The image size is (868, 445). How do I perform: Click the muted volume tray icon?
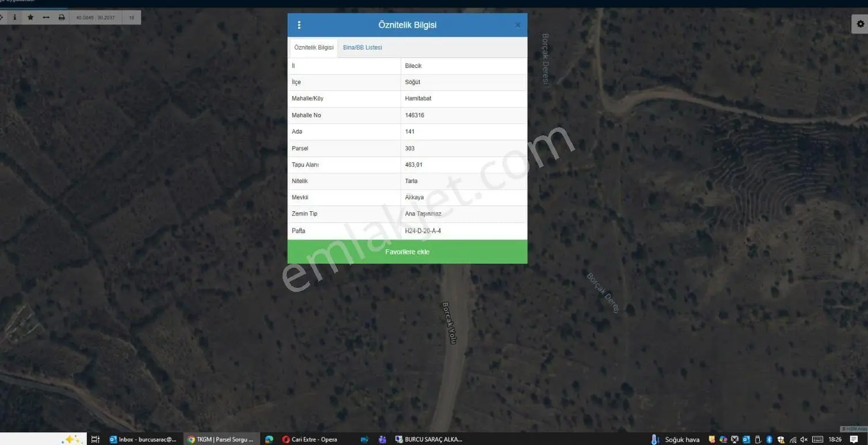pos(804,440)
